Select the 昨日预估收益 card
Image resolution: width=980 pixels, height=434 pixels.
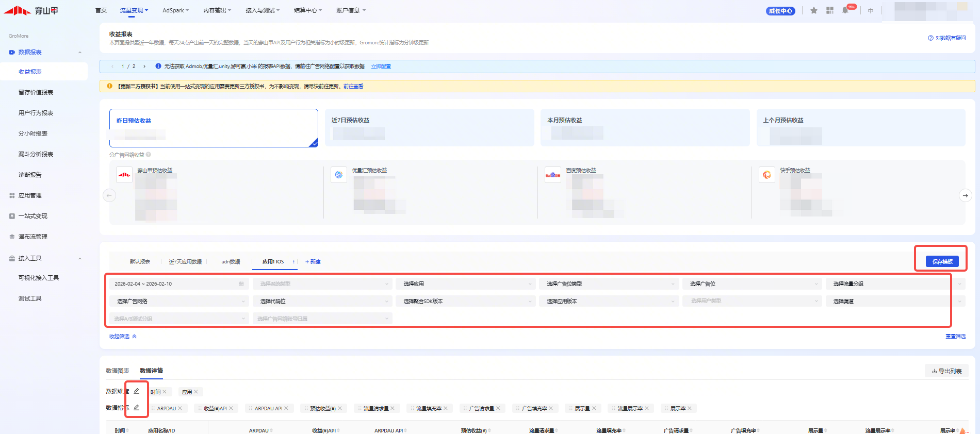214,128
